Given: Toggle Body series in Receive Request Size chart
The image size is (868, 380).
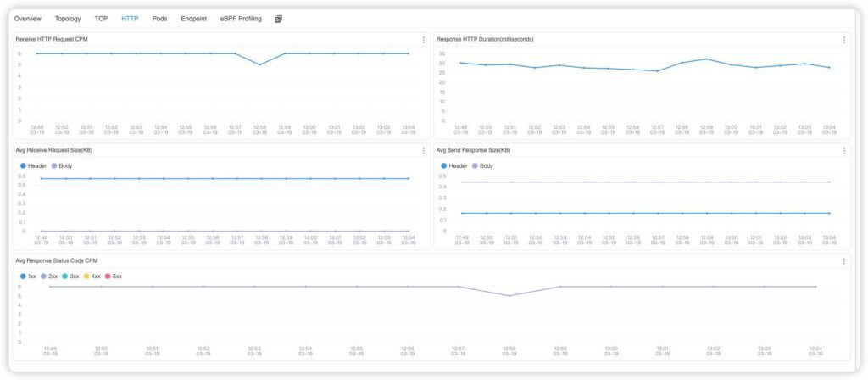Looking at the screenshot, I should click(62, 166).
